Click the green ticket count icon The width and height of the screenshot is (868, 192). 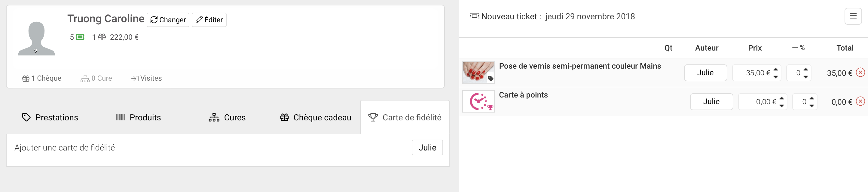click(80, 37)
